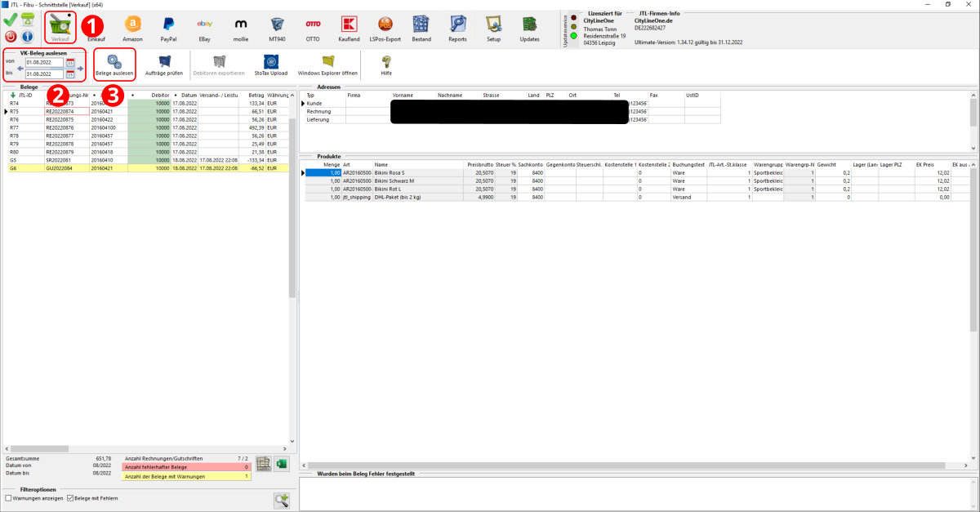Open the Reports section

tap(457, 27)
